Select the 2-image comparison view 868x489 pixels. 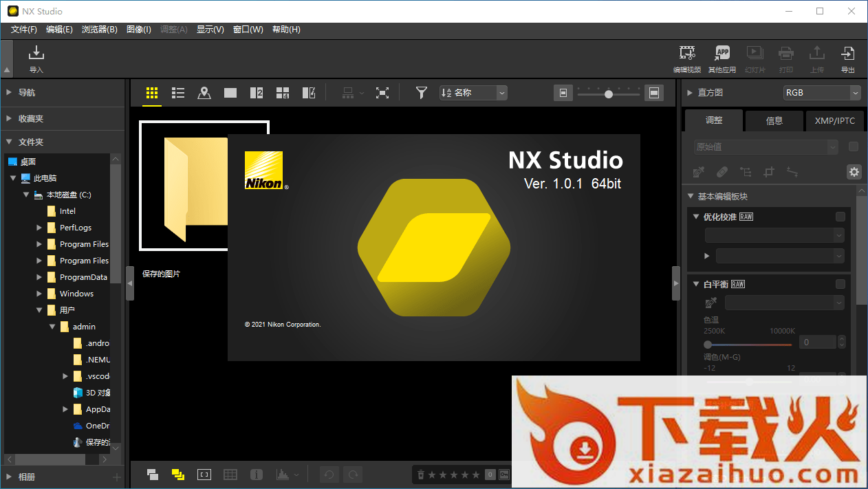(x=257, y=93)
